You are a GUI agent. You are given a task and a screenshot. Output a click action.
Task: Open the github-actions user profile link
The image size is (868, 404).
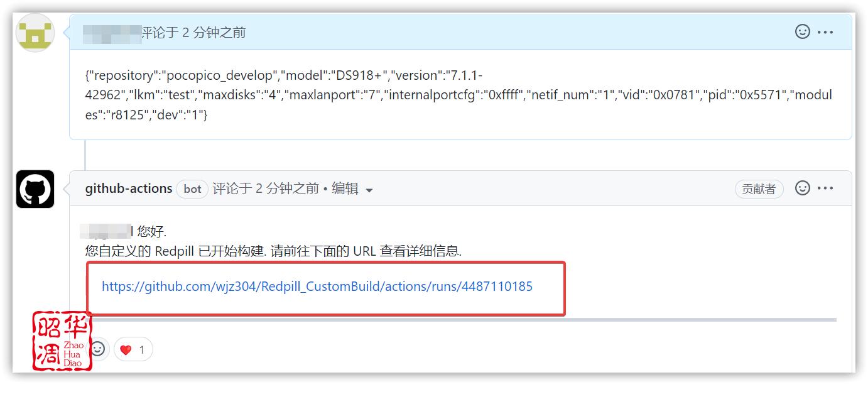coord(129,188)
